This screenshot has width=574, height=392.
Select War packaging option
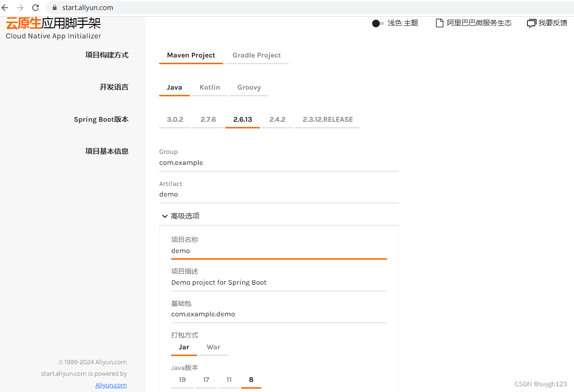pyautogui.click(x=213, y=347)
